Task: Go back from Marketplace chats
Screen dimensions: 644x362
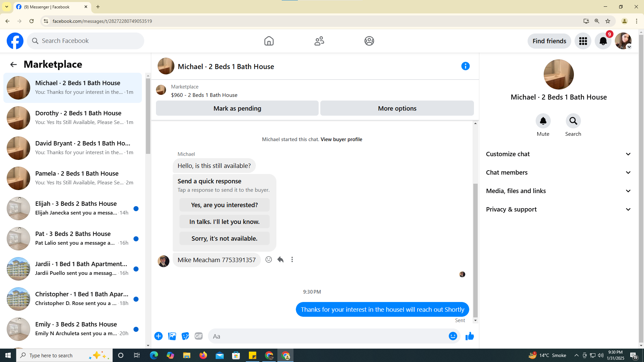Action: pyautogui.click(x=13, y=64)
